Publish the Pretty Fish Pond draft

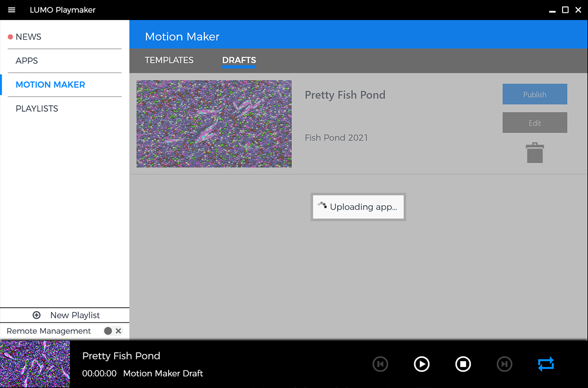[x=535, y=95]
